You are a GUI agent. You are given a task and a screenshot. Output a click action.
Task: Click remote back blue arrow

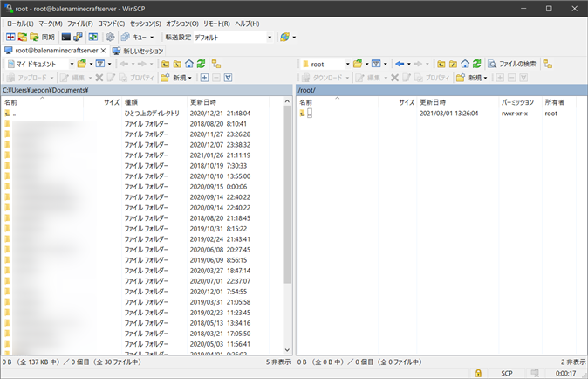pos(400,64)
